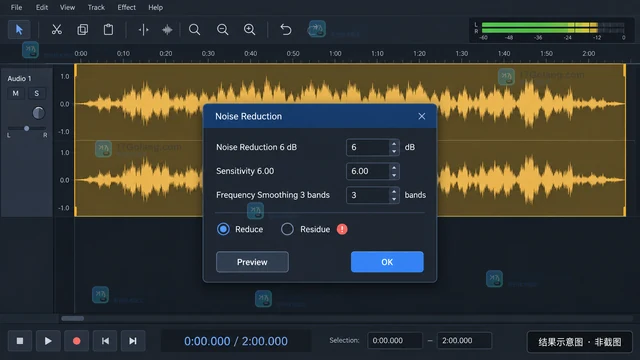Click the Audio 1 pan slider handle
The height and width of the screenshot is (360, 640).
point(27,128)
